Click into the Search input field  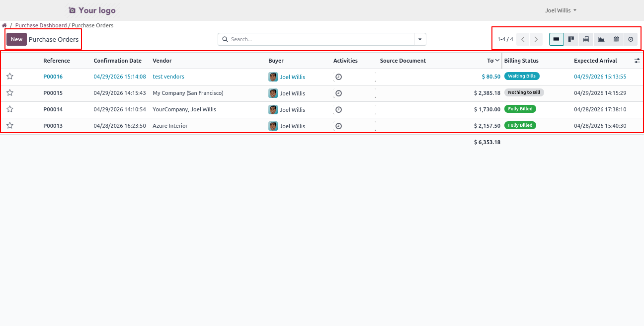point(318,39)
